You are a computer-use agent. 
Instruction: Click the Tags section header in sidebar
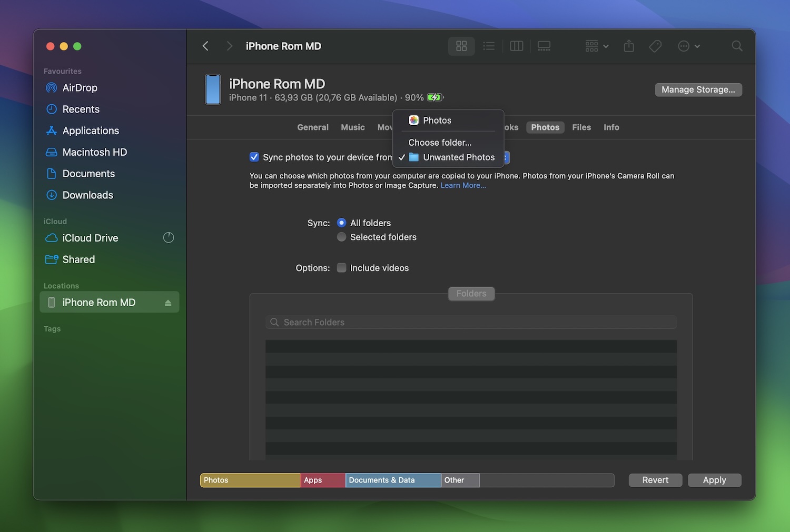pyautogui.click(x=52, y=329)
